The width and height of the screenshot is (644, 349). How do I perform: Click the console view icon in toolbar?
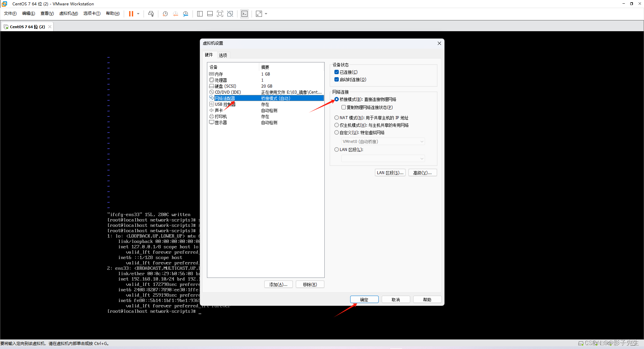245,14
